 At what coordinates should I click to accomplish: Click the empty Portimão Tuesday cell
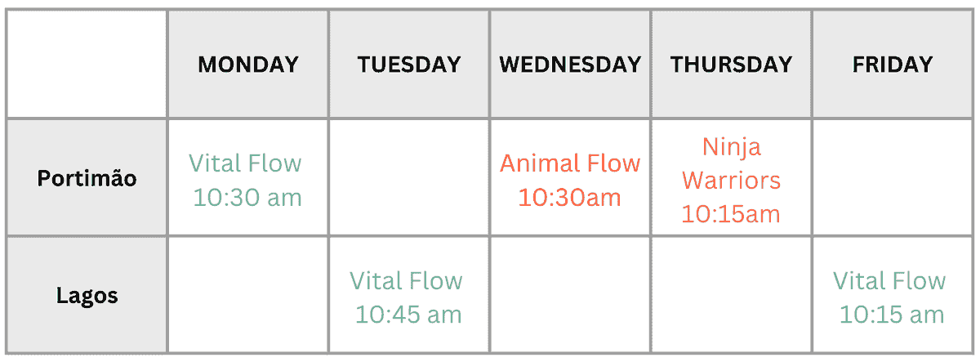pyautogui.click(x=409, y=178)
